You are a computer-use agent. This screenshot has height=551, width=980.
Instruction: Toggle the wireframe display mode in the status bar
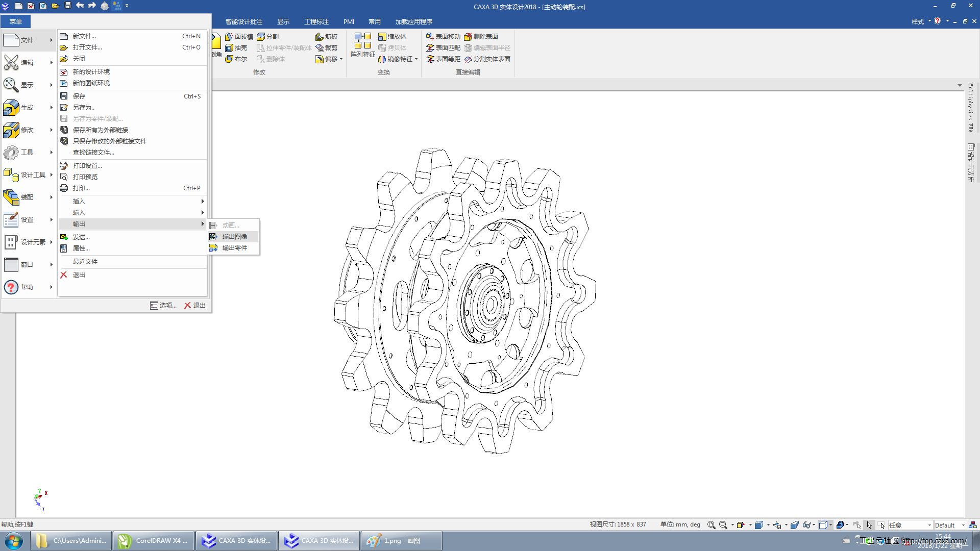tap(823, 525)
